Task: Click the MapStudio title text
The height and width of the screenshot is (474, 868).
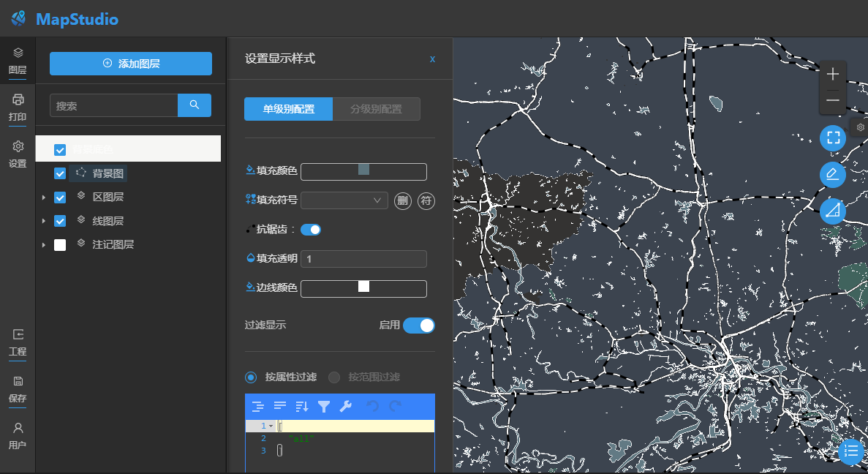Action: pyautogui.click(x=77, y=19)
